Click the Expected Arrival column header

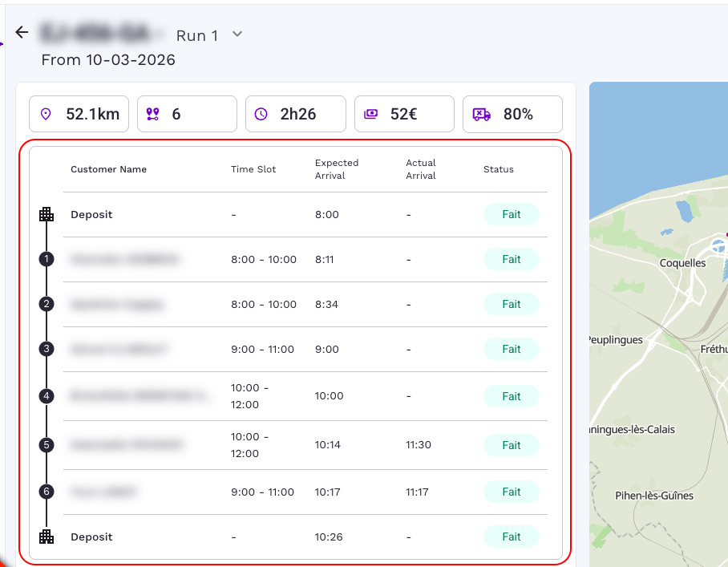(337, 169)
